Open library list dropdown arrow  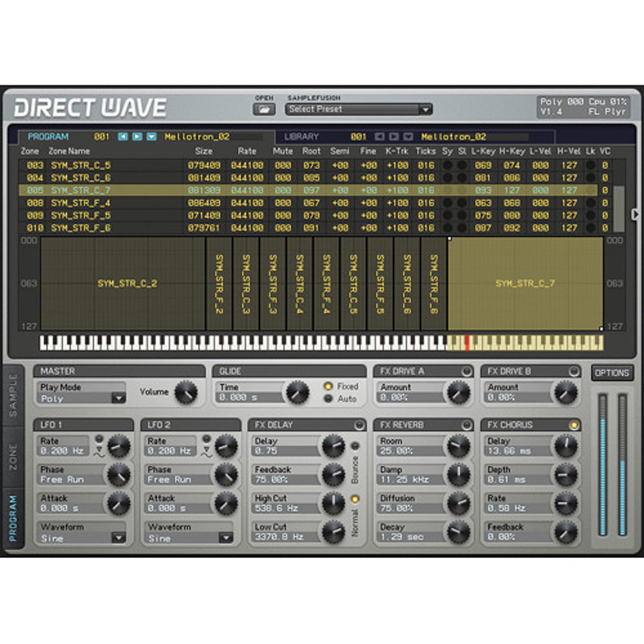408,137
